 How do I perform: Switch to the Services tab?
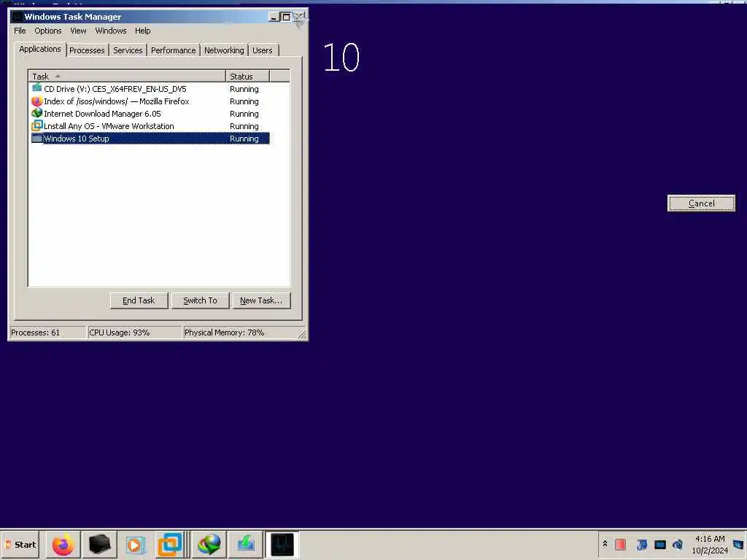pos(128,50)
